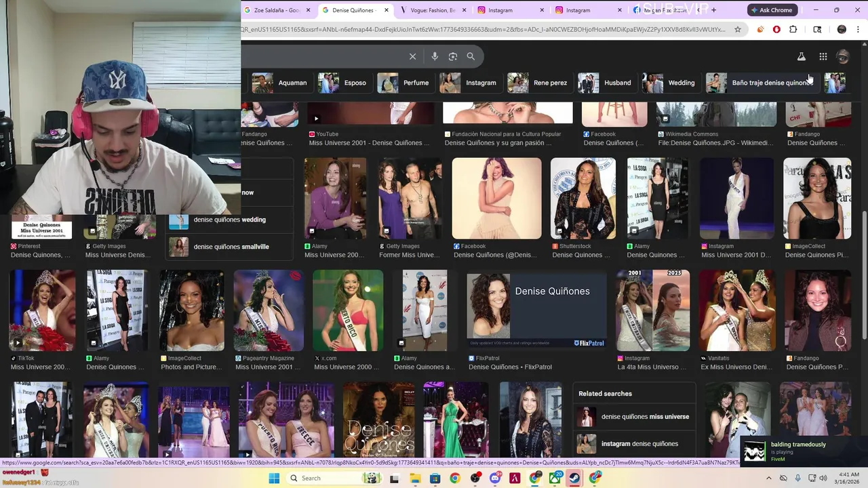Open the Chrome profile avatar in the toolbar
The image size is (868, 488).
point(842,29)
